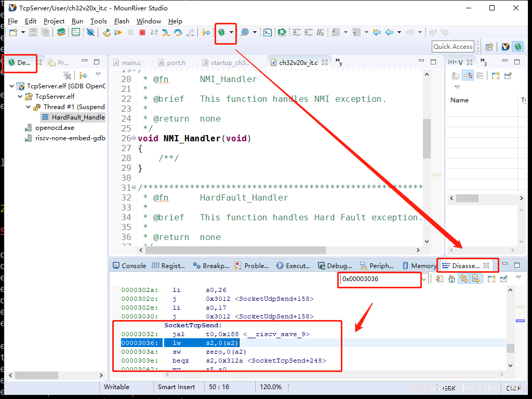This screenshot has width=532, height=399.
Task: Click the Home icon in Disassembly toolbar
Action: (x=452, y=279)
